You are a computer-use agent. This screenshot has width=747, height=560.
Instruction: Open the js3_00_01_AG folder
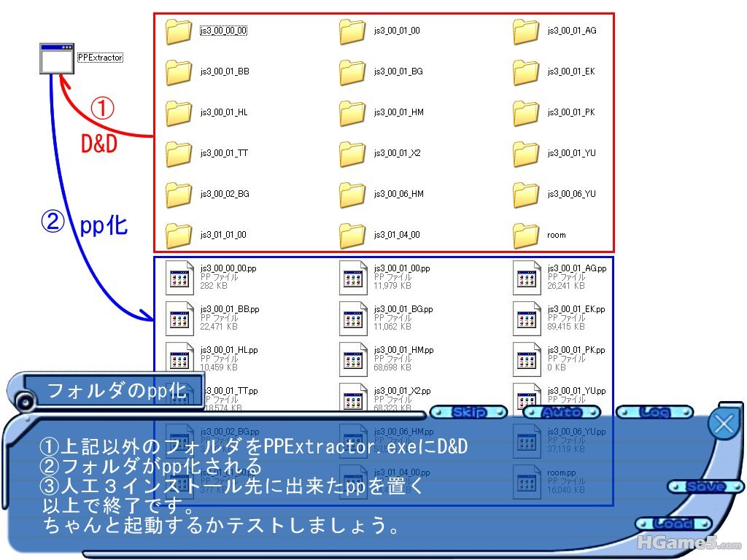[x=526, y=31]
